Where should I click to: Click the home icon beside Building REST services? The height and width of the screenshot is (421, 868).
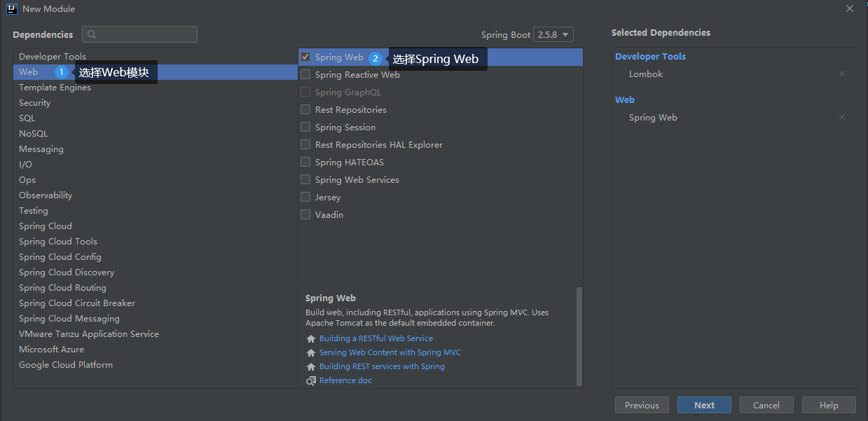[311, 366]
